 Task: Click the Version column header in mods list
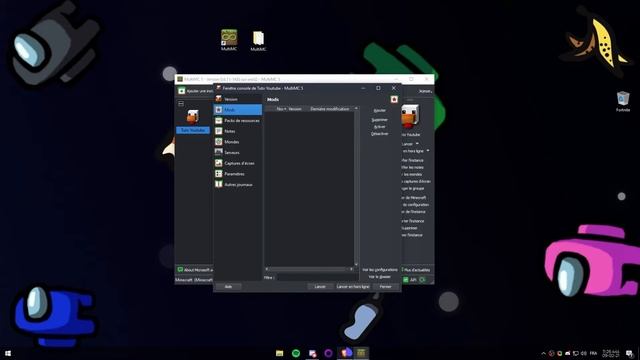point(295,109)
